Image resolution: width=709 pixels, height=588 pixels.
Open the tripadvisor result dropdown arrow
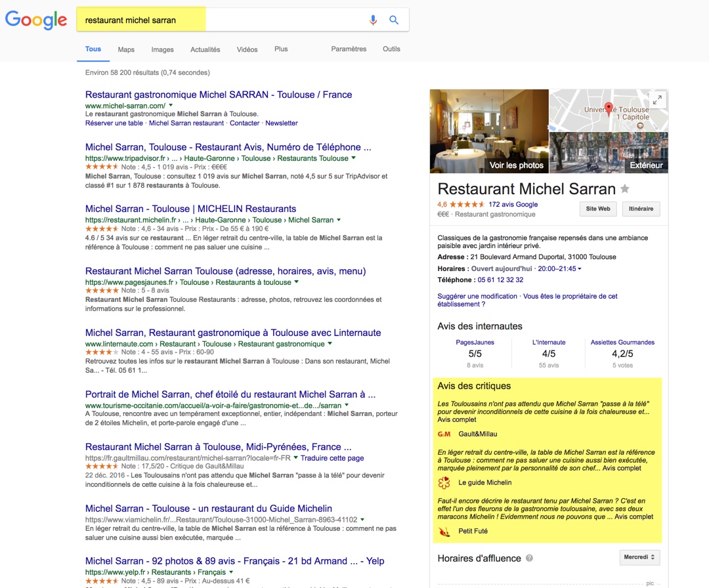click(354, 157)
